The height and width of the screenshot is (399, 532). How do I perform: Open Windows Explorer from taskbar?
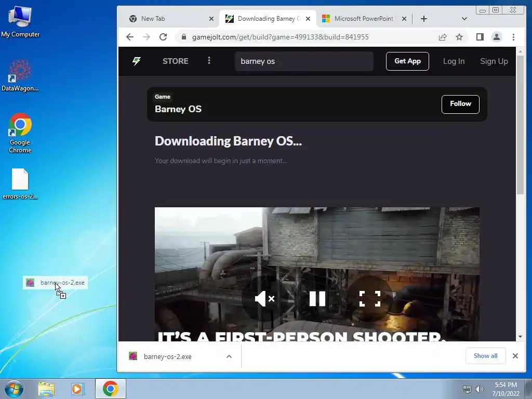46,389
